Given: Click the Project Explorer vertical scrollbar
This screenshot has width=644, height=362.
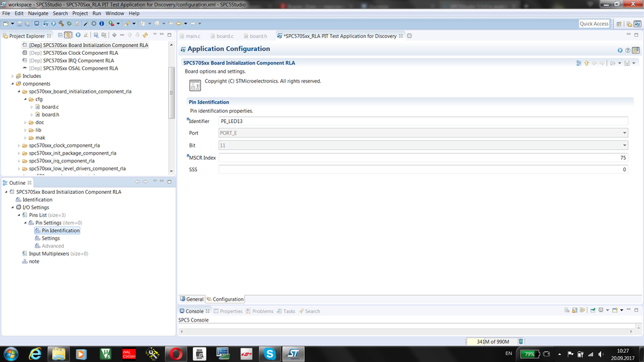Looking at the screenshot, I should (x=171, y=93).
